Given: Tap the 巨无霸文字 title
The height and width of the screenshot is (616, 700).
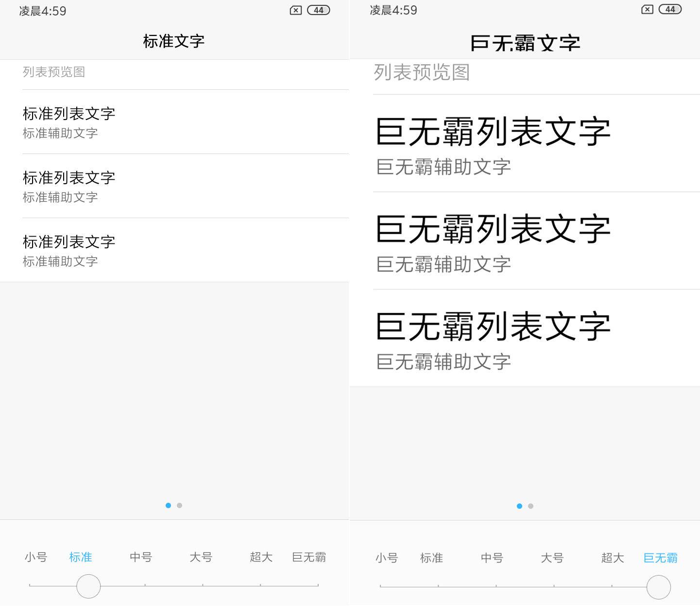Looking at the screenshot, I should 525,42.
